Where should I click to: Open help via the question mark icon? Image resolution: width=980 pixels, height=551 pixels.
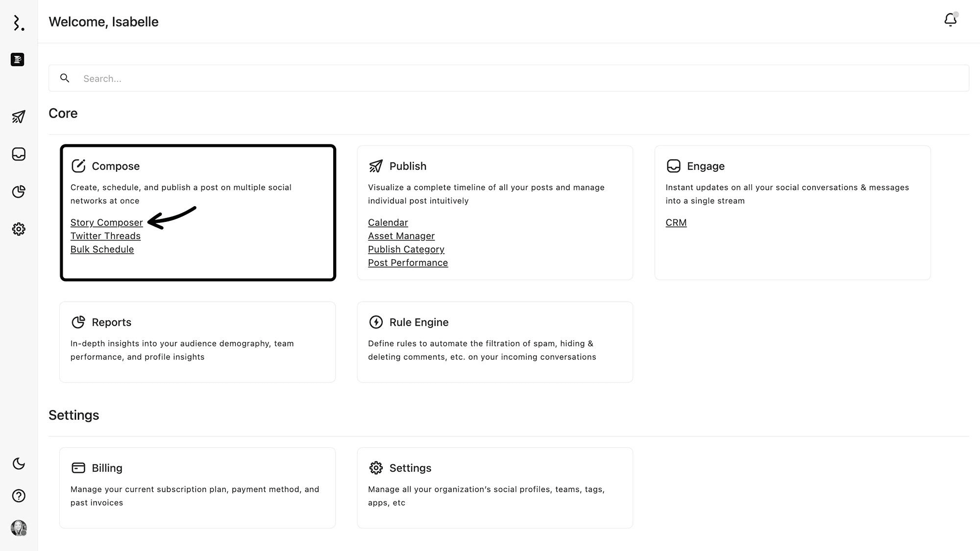click(19, 496)
